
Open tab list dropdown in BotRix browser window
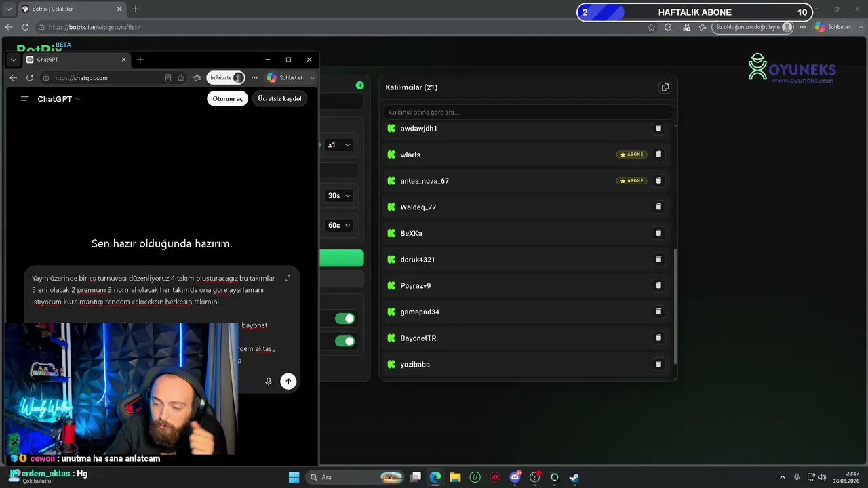9,9
